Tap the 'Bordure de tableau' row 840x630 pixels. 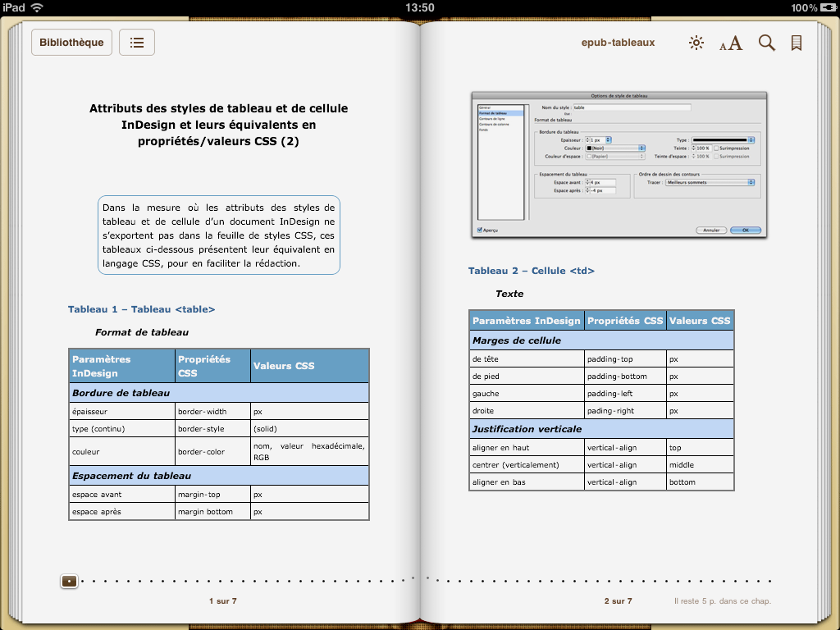(219, 393)
